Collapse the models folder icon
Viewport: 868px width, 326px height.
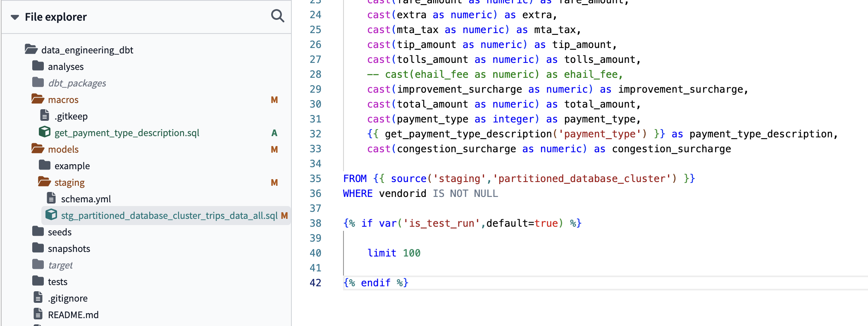38,149
